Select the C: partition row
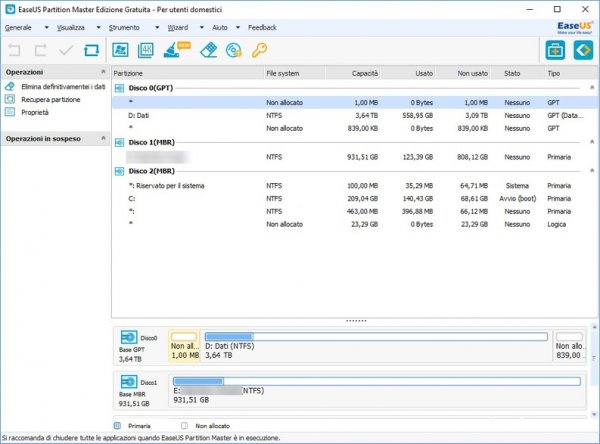600x444 pixels. point(354,199)
